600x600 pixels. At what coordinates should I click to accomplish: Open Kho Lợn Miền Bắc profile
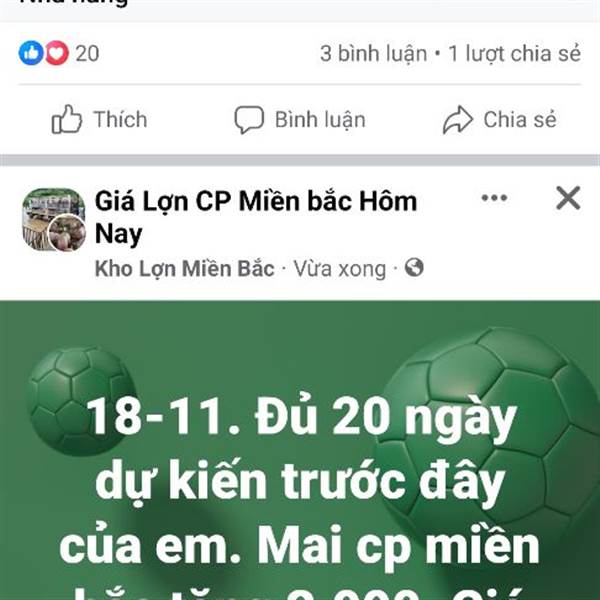[x=184, y=269]
